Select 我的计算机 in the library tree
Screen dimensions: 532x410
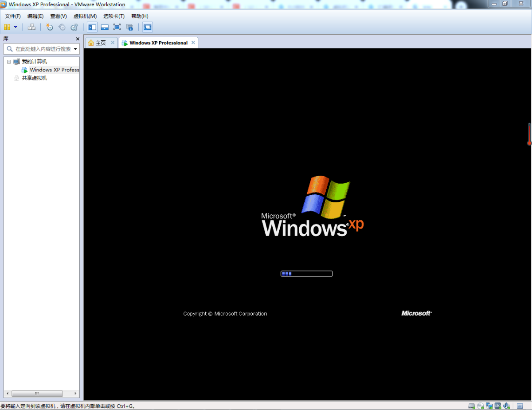coord(34,62)
